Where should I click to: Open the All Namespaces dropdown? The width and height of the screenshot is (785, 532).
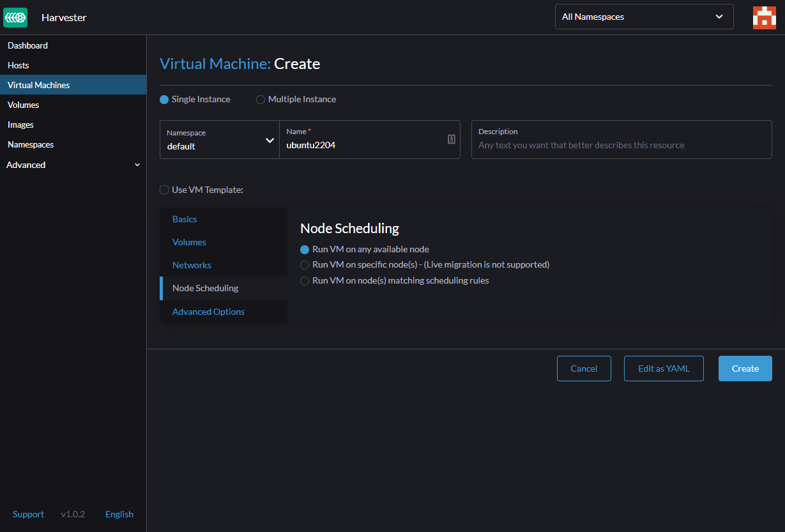pyautogui.click(x=644, y=17)
